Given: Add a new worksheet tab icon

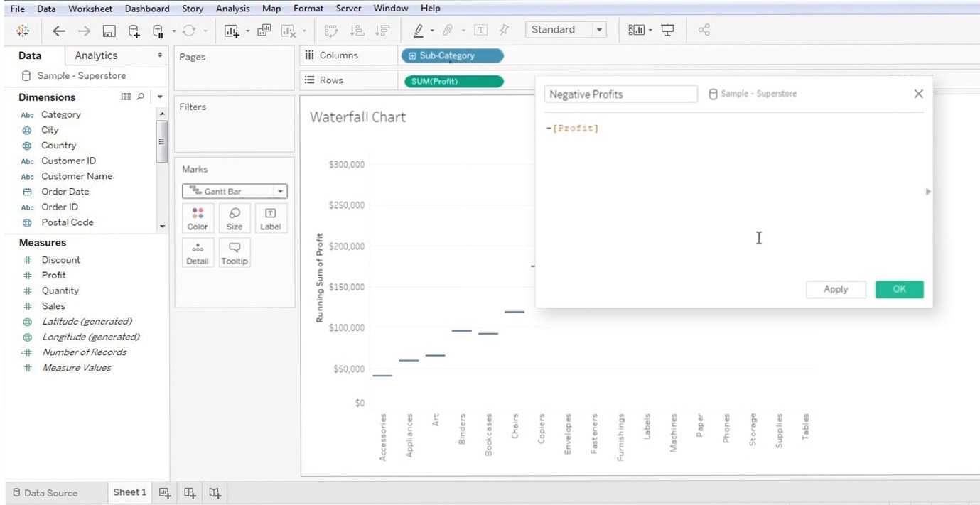Looking at the screenshot, I should click(165, 492).
